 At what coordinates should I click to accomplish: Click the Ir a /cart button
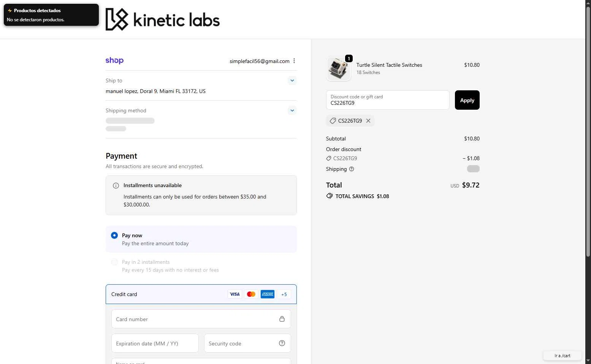562,356
